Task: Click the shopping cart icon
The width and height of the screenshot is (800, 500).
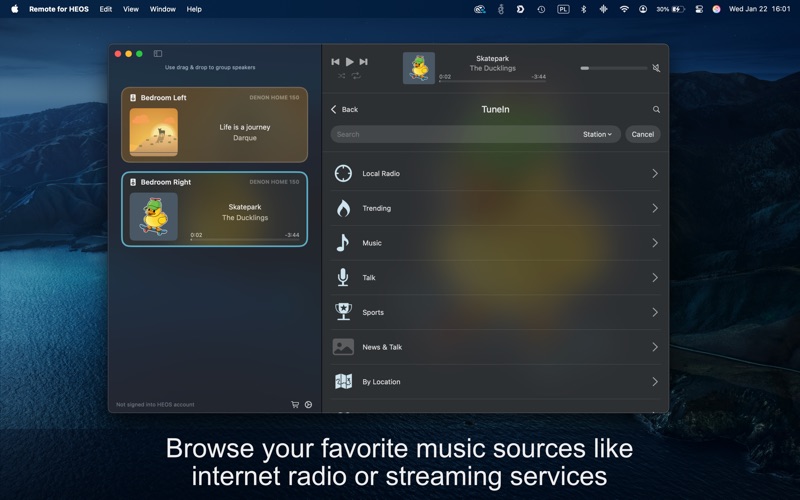Action: (295, 405)
